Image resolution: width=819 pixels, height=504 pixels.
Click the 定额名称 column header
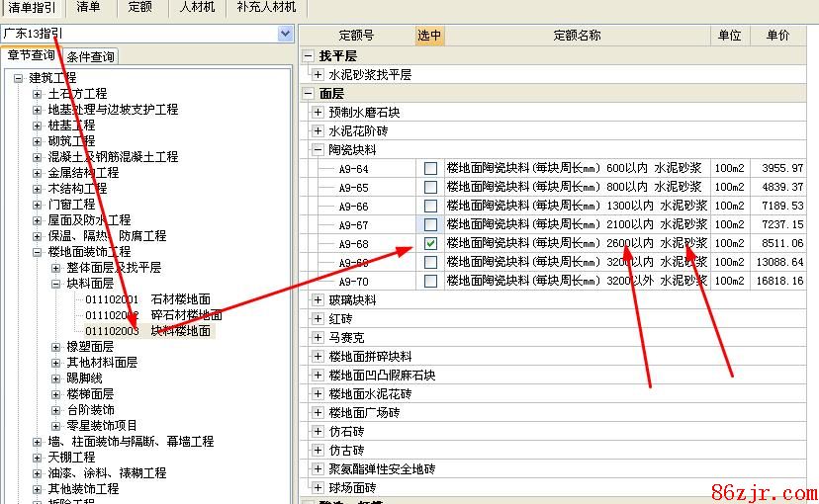click(577, 36)
